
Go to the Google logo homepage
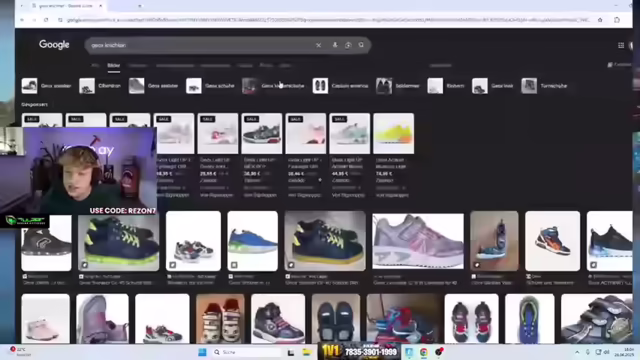click(x=54, y=44)
